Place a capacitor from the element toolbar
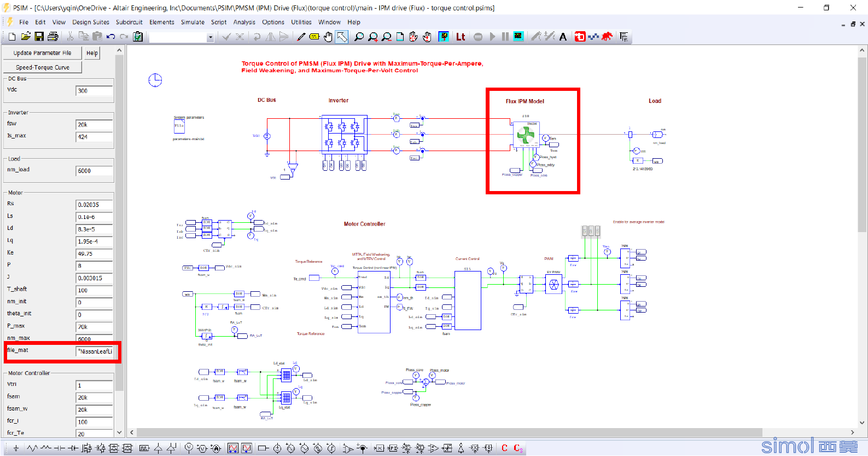This screenshot has height=456, width=868. 59,448
